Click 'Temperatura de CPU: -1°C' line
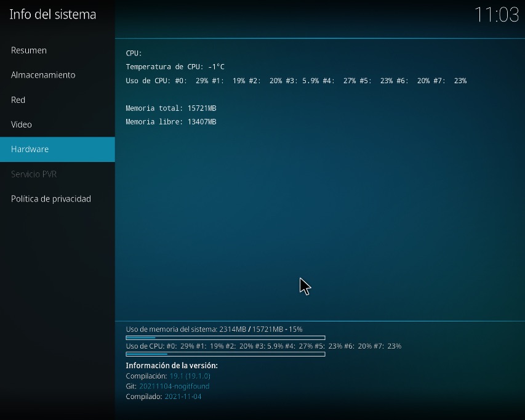 175,67
